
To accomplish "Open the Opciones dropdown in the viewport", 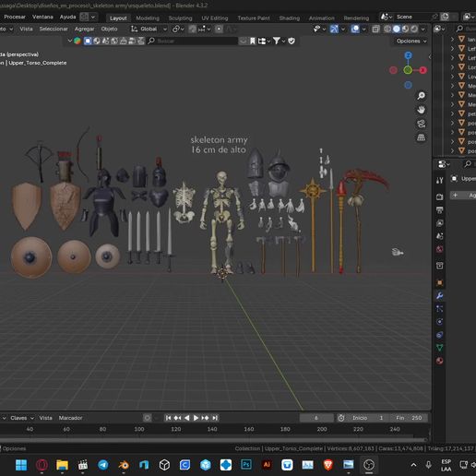I will [x=411, y=41].
